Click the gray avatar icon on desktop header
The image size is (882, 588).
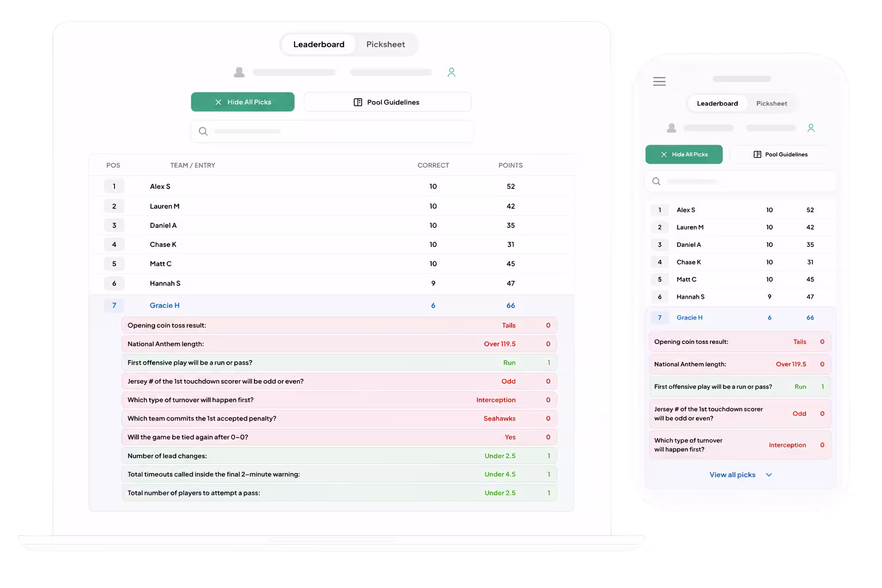coord(239,72)
